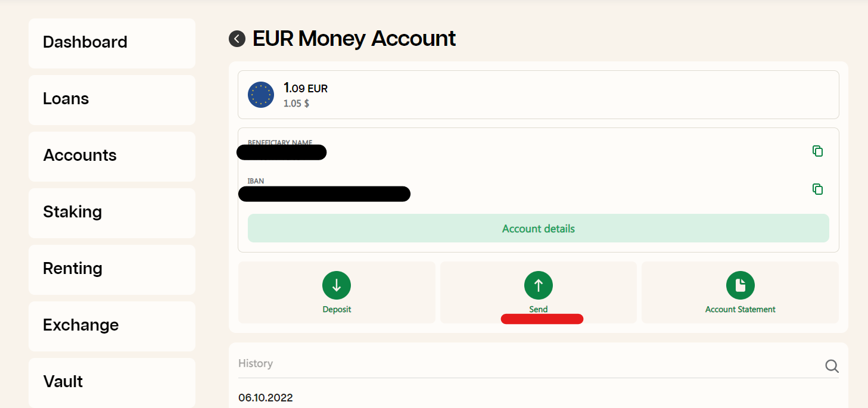
Task: Focus the History search field
Action: point(530,364)
